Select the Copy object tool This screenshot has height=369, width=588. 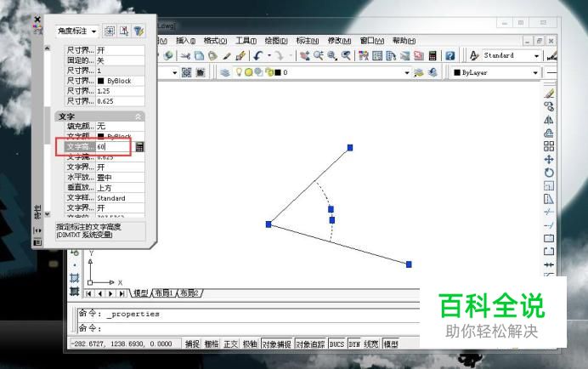[x=549, y=106]
